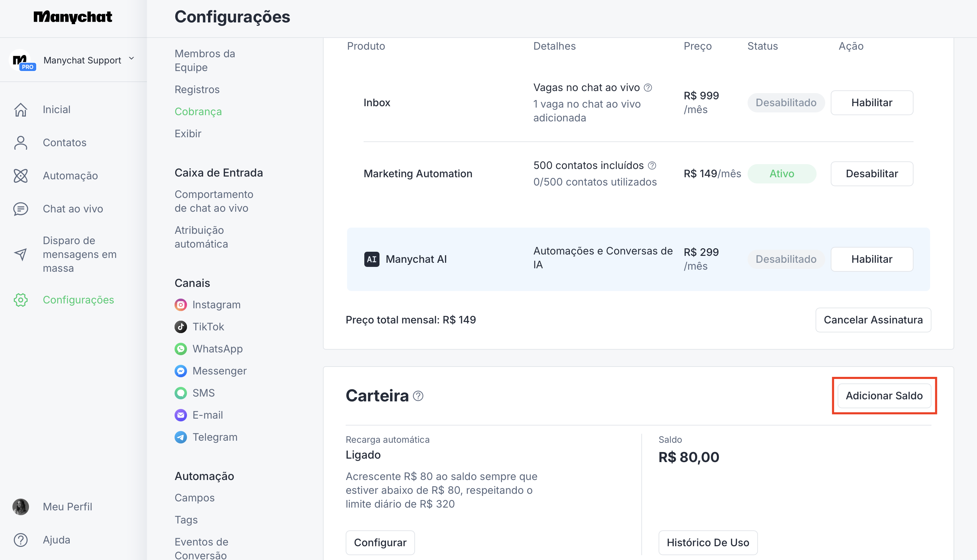Open SMS channel settings
The width and height of the screenshot is (977, 560).
pyautogui.click(x=204, y=393)
